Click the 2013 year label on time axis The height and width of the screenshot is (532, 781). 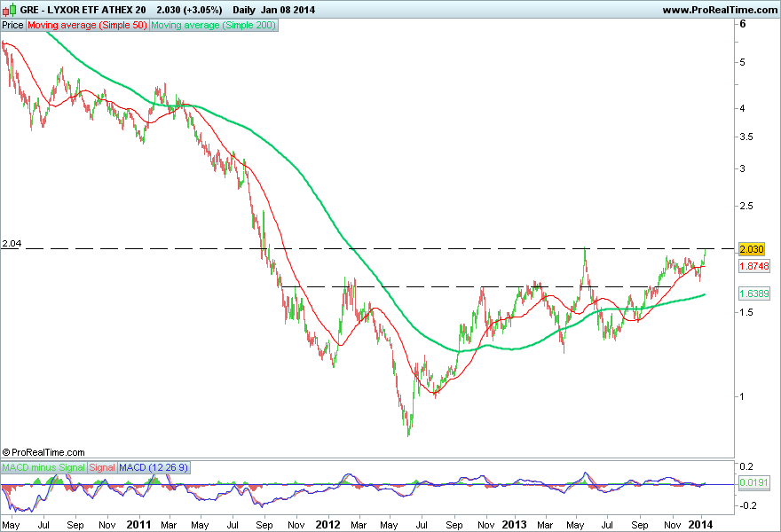pyautogui.click(x=514, y=525)
